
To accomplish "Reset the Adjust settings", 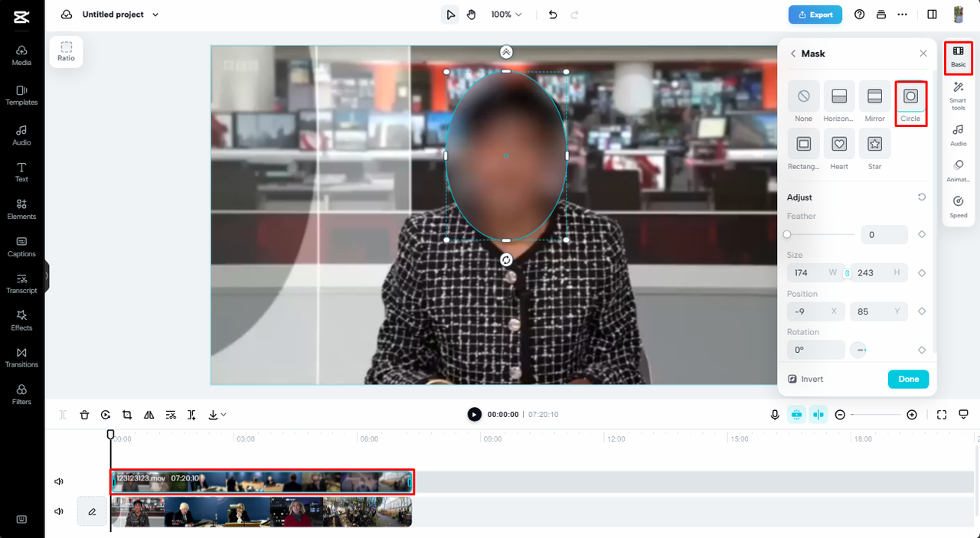I will tap(922, 197).
